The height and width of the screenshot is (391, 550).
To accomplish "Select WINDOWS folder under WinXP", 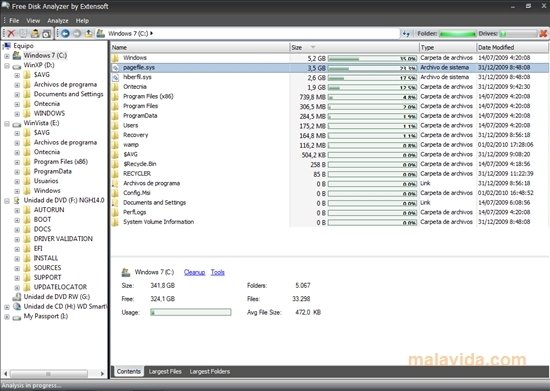I will pos(49,114).
